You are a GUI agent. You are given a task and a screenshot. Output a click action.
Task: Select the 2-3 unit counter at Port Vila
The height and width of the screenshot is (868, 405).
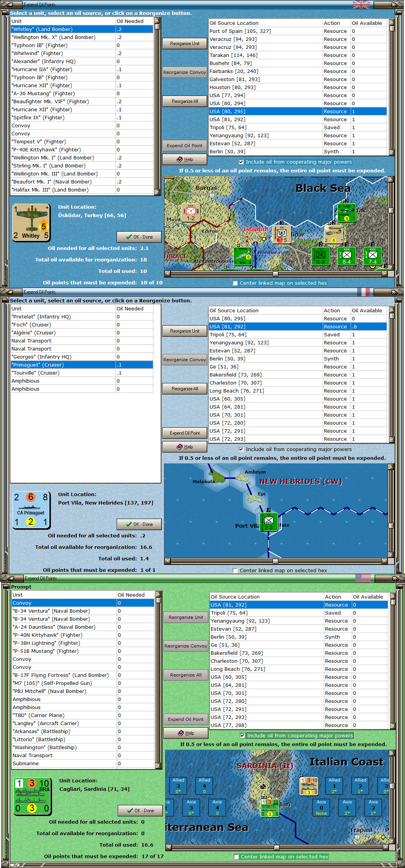(268, 522)
